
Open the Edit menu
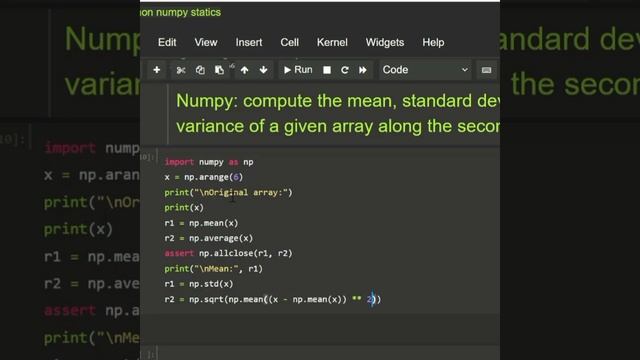click(167, 42)
